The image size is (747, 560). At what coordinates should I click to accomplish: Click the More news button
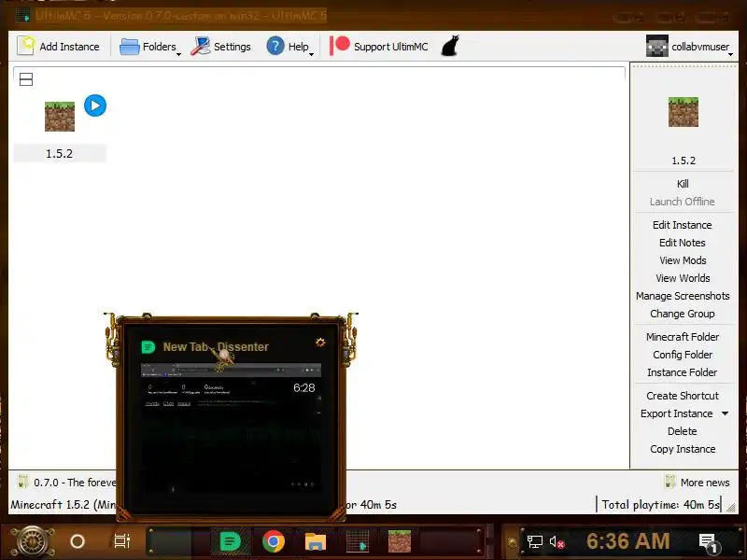pos(698,483)
